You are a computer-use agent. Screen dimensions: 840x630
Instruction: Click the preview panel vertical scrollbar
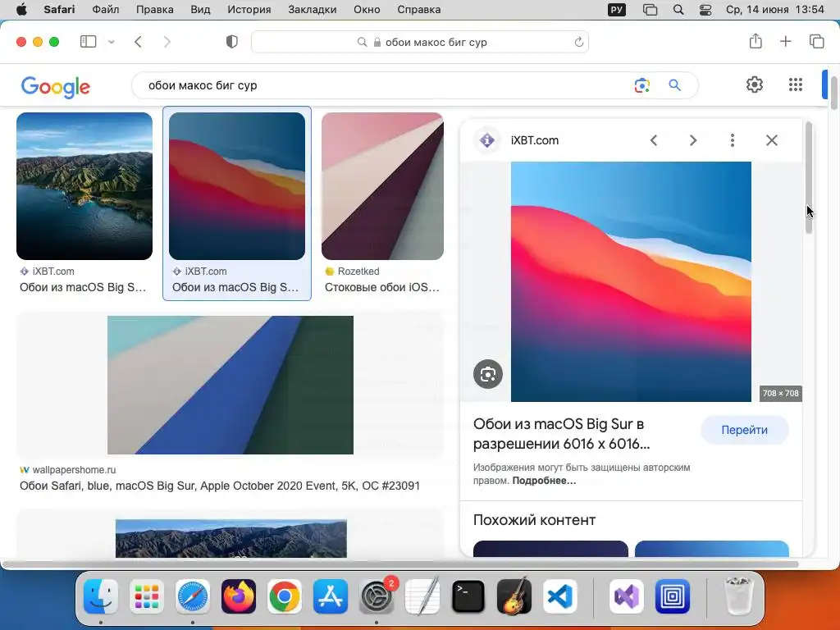(x=809, y=178)
